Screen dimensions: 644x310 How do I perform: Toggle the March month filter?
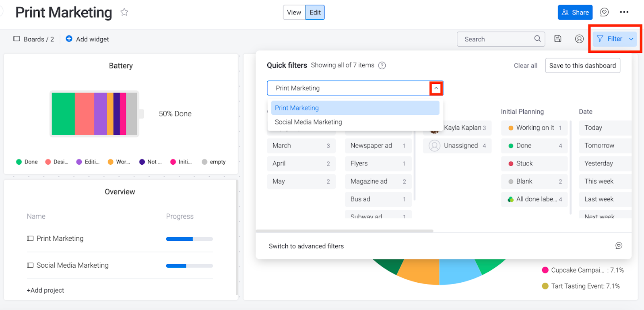(x=301, y=146)
